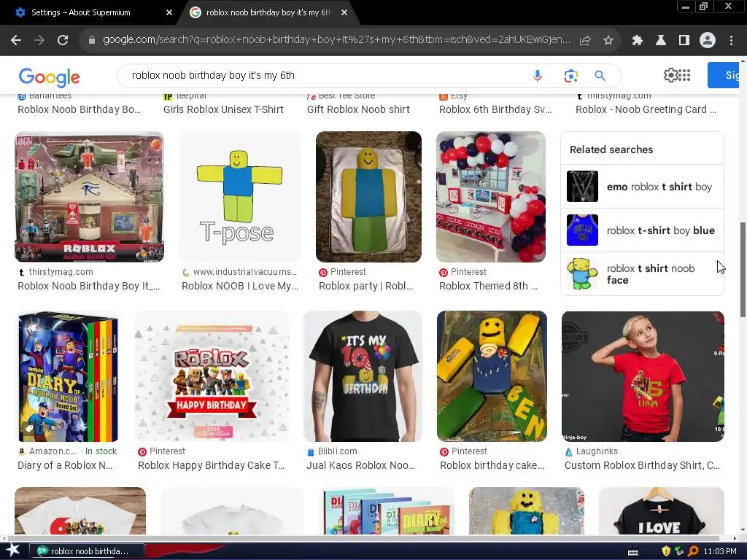The height and width of the screenshot is (560, 747).
Task: Select related search roblox t shirt noob face
Action: pyautogui.click(x=642, y=274)
